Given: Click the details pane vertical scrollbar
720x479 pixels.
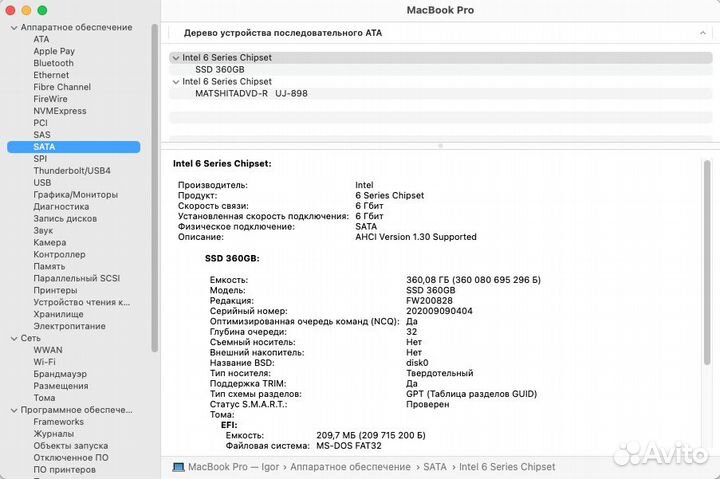Looking at the screenshot, I should (707, 263).
